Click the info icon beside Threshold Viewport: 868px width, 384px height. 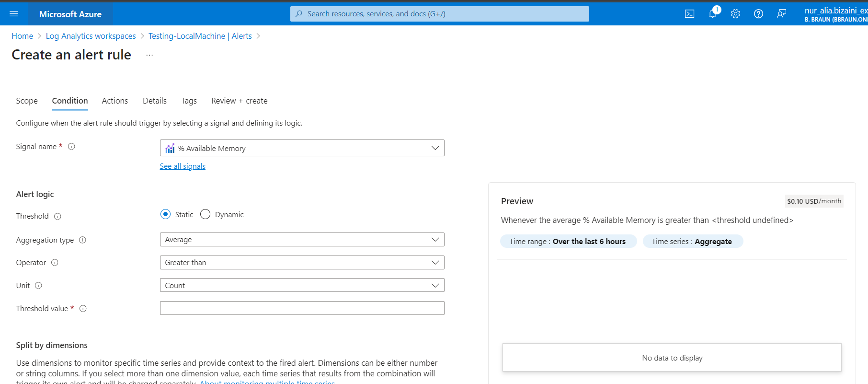pyautogui.click(x=57, y=216)
